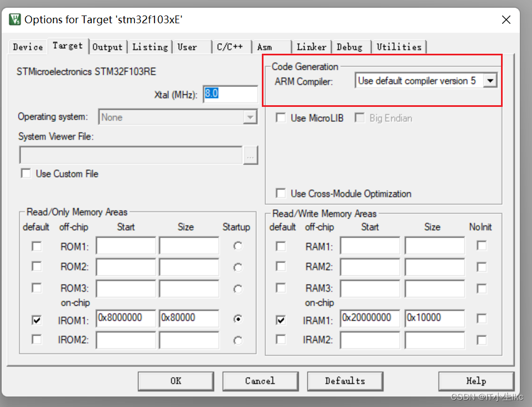The height and width of the screenshot is (407, 532).
Task: Switch to the Linker tab
Action: (311, 47)
